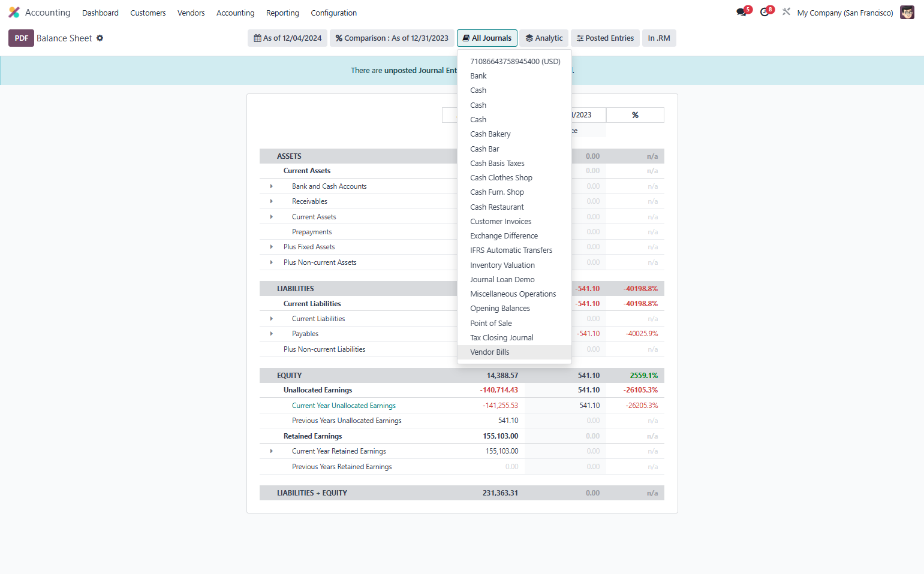Open Current Year Unallocated Earnings link
The height and width of the screenshot is (574, 924).
pos(344,406)
